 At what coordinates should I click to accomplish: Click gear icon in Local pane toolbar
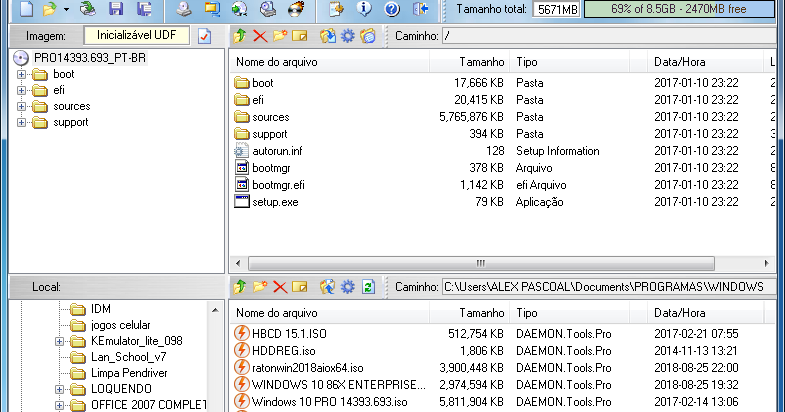[x=348, y=287]
